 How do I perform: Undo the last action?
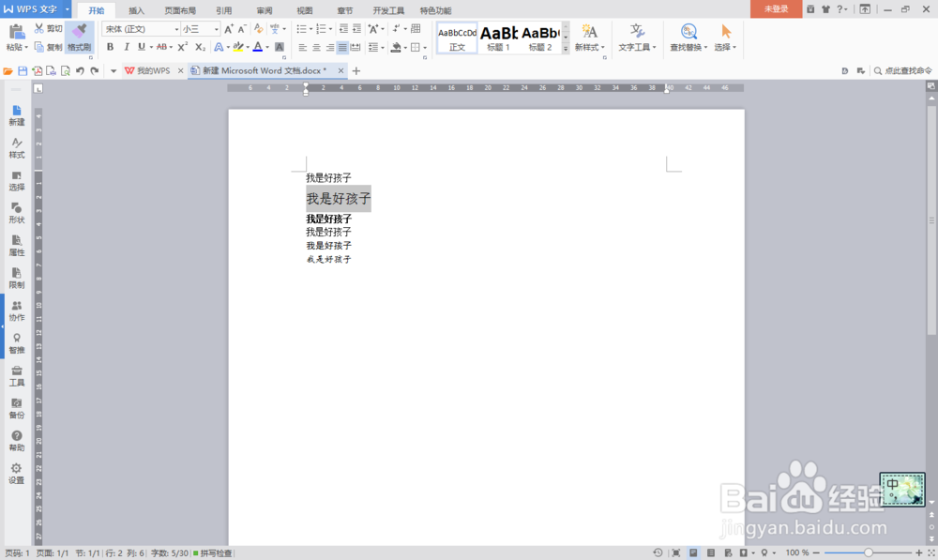click(80, 70)
